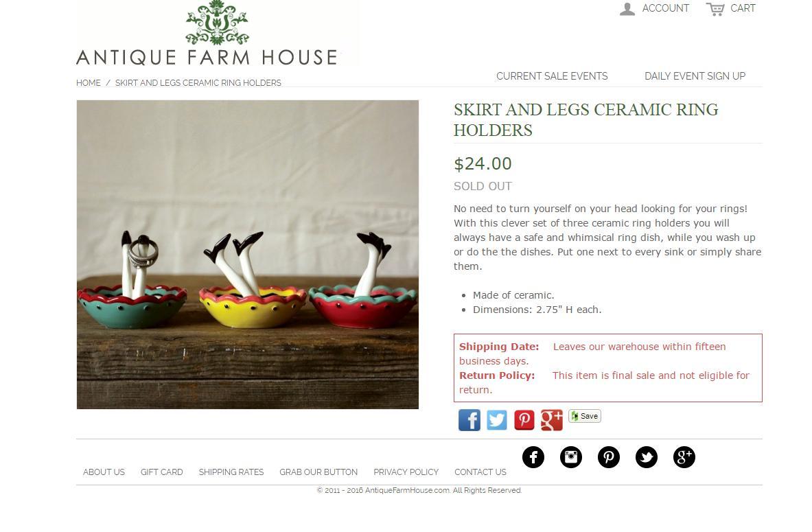Image resolution: width=812 pixels, height=532 pixels.
Task: Tweet product using blue Twitter icon
Action: point(497,420)
